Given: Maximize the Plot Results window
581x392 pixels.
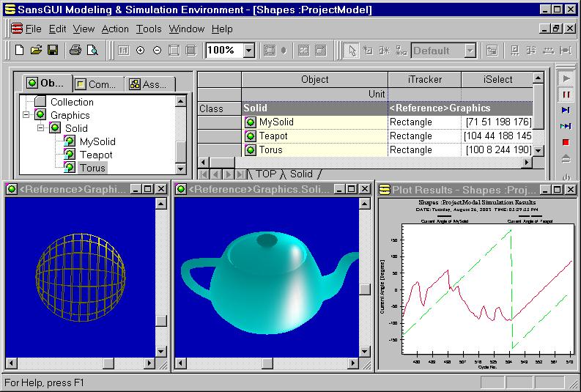Looking at the screenshot, I should tap(558, 190).
